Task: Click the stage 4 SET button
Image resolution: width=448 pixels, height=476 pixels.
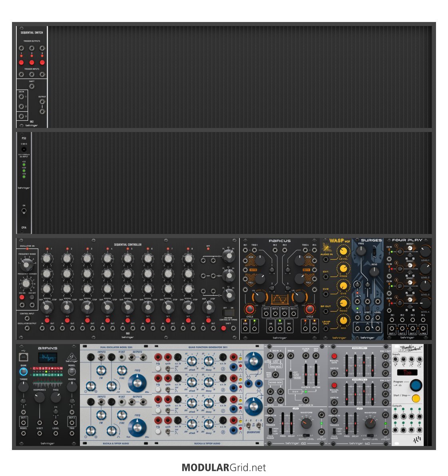Action: (x=108, y=320)
